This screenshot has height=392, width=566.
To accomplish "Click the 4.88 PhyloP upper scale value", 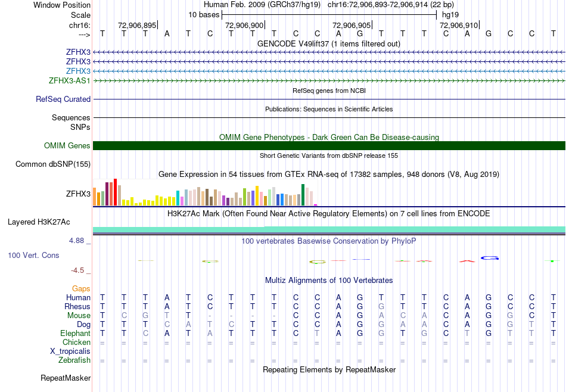I will tap(76, 241).
